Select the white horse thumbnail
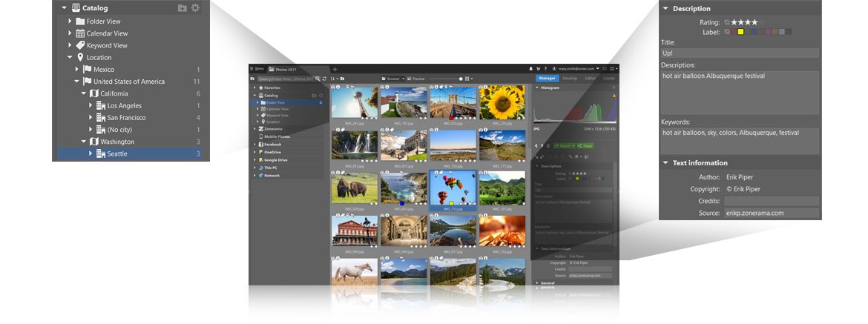868x324 pixels. click(355, 273)
